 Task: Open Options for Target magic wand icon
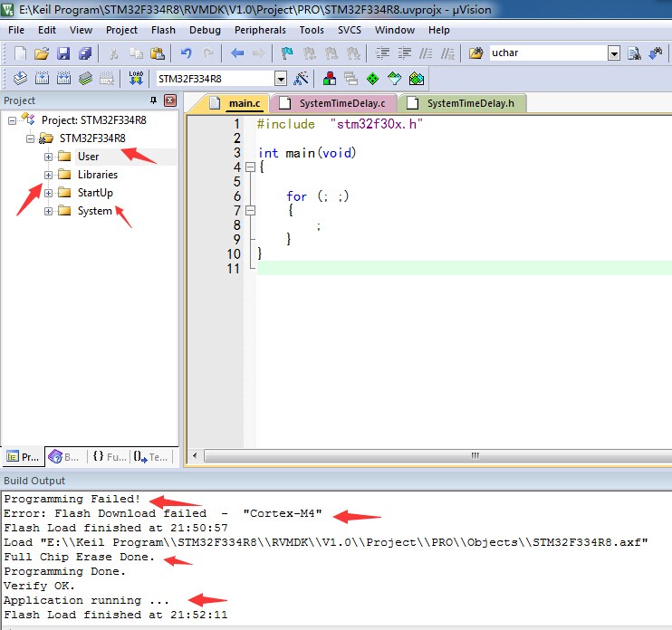point(301,79)
